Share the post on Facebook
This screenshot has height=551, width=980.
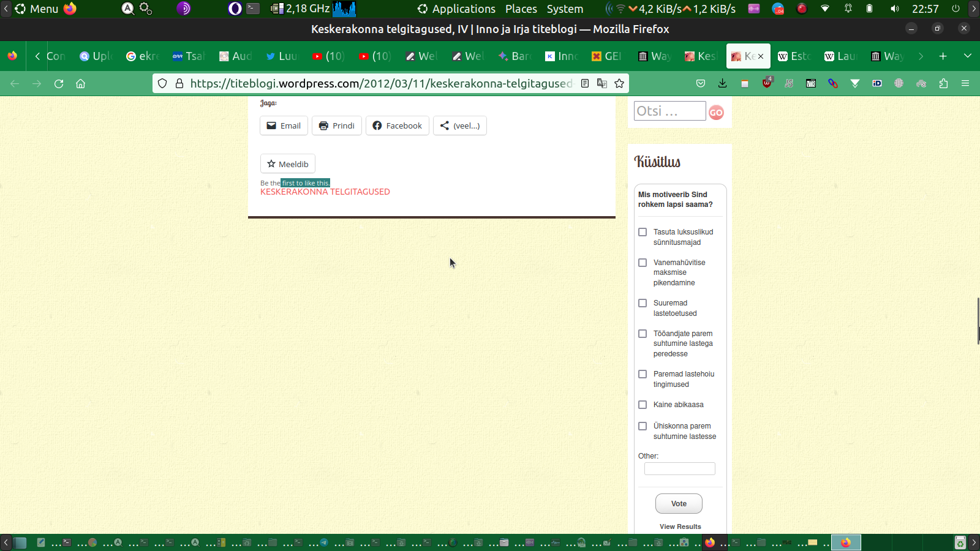(x=398, y=126)
